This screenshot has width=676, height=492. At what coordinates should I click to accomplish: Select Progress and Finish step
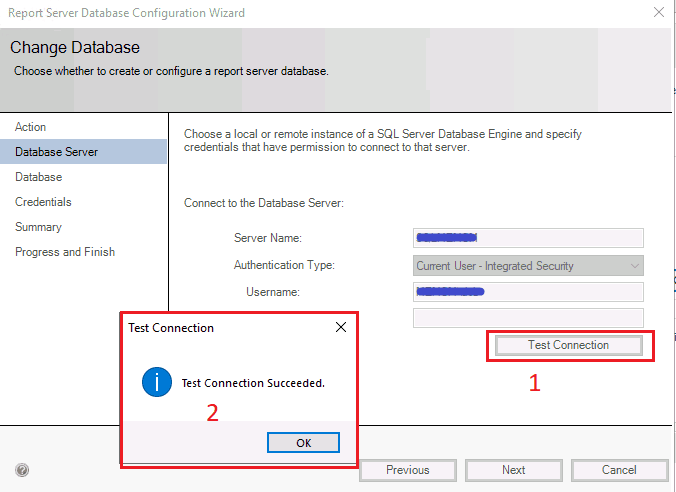pos(65,252)
